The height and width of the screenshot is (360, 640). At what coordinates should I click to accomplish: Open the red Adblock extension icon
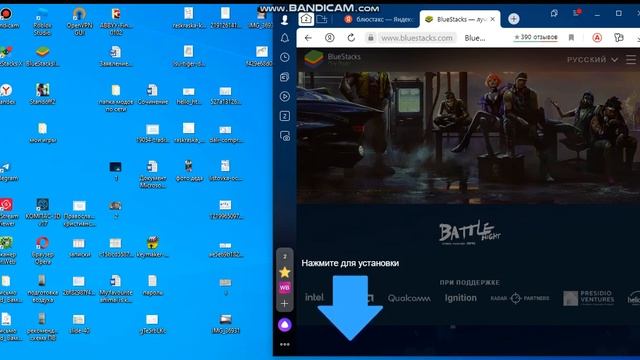[x=597, y=38]
